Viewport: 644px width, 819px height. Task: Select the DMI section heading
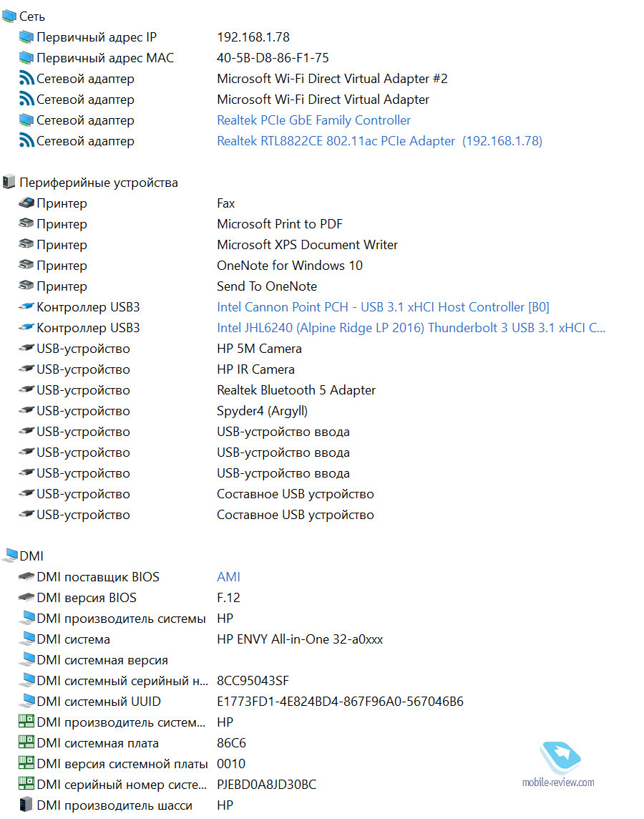pyautogui.click(x=31, y=556)
